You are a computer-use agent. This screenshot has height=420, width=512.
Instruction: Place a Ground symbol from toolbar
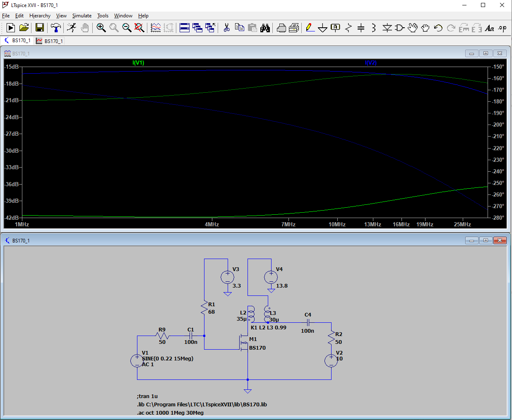coord(322,28)
